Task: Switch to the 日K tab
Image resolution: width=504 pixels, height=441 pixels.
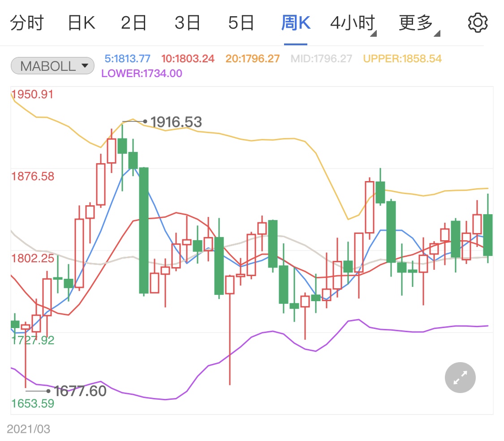Action: click(x=82, y=23)
